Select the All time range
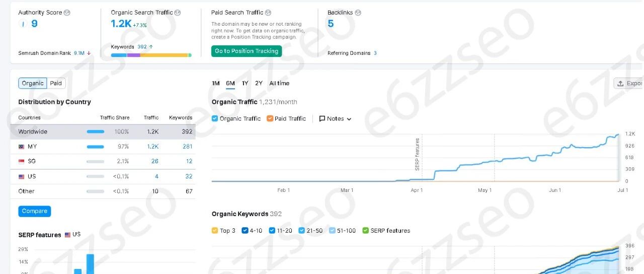Screen dimensions: 644x274 pyautogui.click(x=279, y=83)
